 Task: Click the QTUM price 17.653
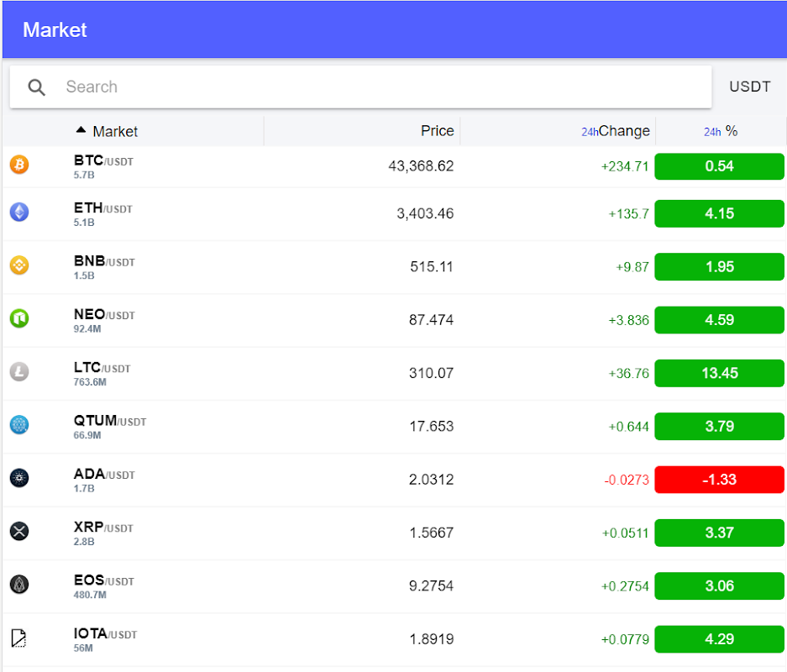point(431,426)
